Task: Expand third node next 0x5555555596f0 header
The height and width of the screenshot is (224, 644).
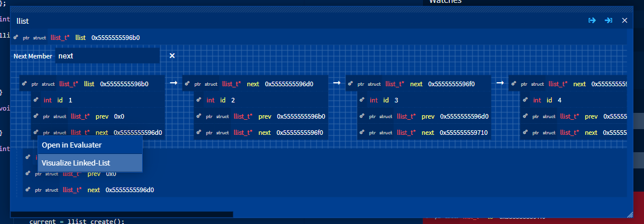Action: click(x=418, y=83)
